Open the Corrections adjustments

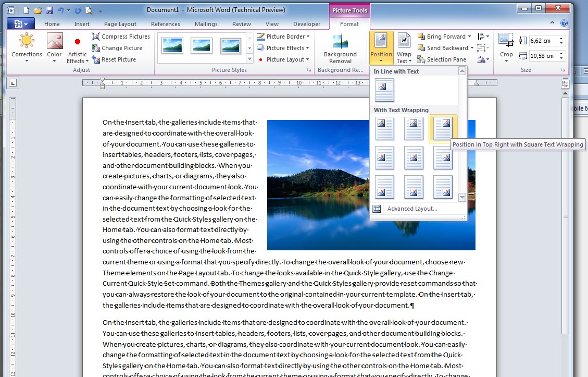(27, 47)
